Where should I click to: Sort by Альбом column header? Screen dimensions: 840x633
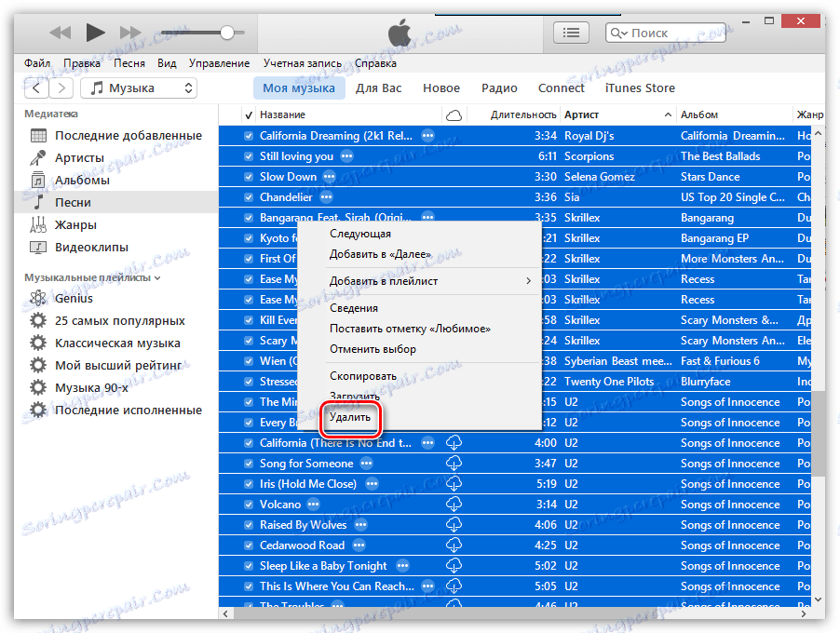[x=735, y=114]
